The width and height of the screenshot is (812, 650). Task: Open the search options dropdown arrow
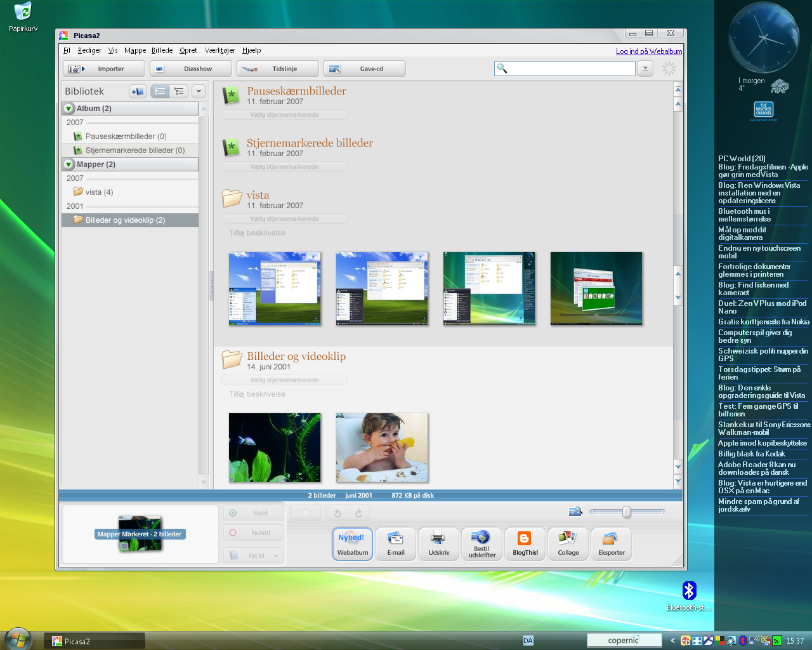click(x=645, y=69)
